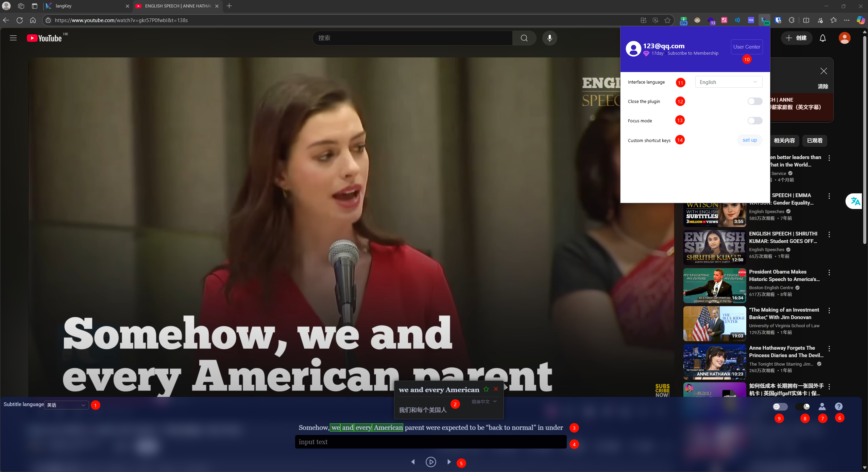Click the YouTube 搜索 search box
The image size is (868, 472).
(412, 38)
